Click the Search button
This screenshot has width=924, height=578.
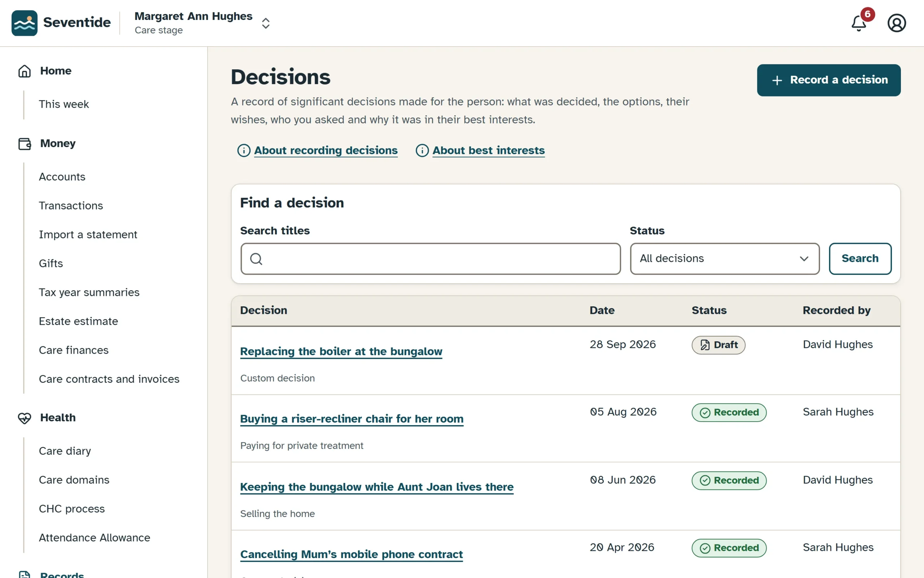(860, 259)
